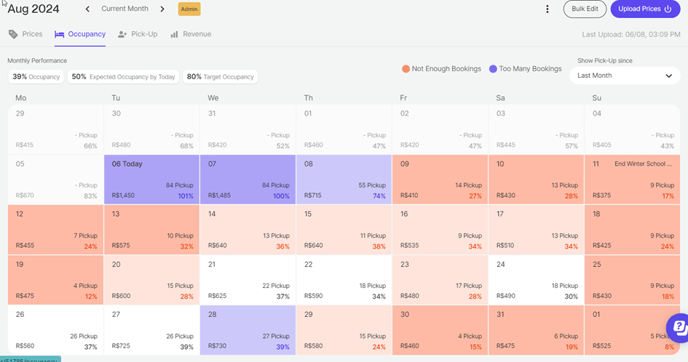Click the dropdown chevron beside Last Month
Screen dimensions: 688x362
click(669, 76)
